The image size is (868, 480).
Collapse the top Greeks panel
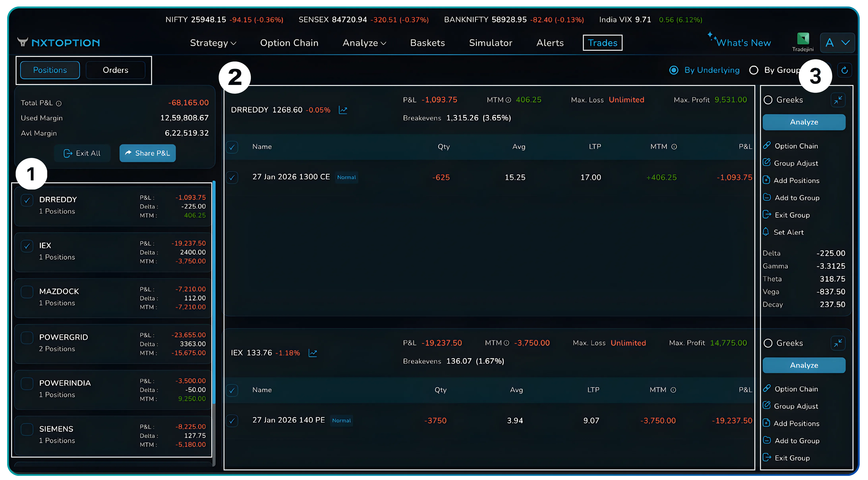pos(839,100)
